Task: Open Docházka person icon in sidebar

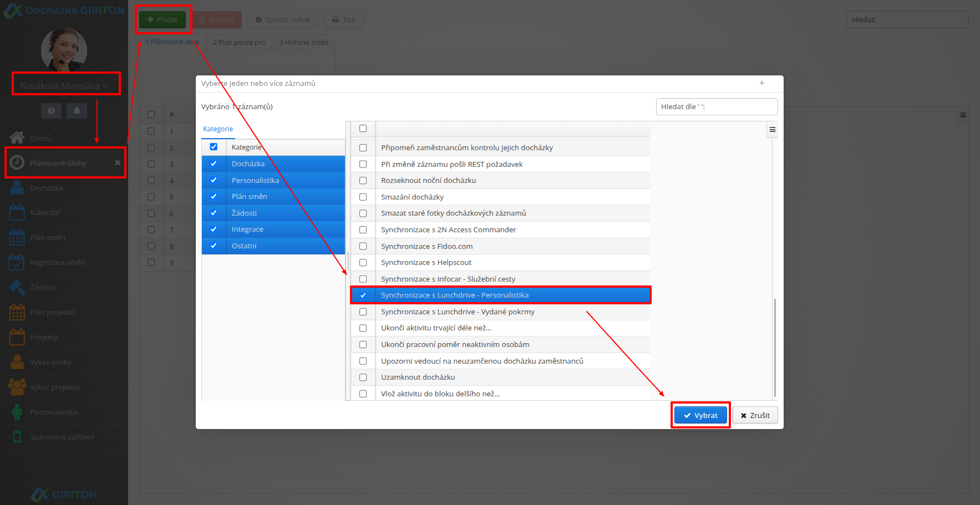Action: tap(17, 188)
